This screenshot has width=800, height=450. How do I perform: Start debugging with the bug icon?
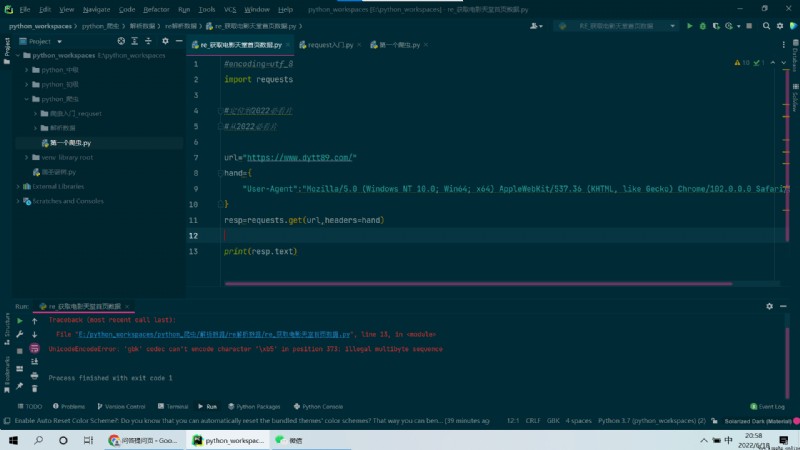pos(703,26)
